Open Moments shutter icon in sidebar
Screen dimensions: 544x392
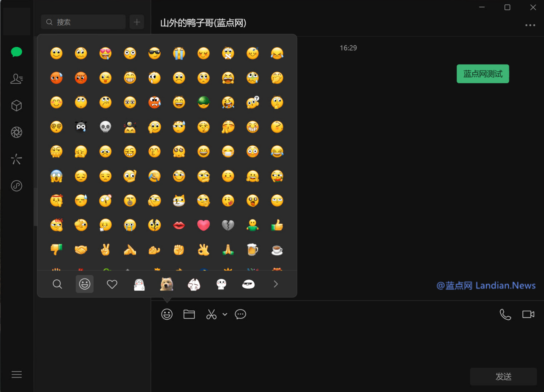click(x=17, y=132)
